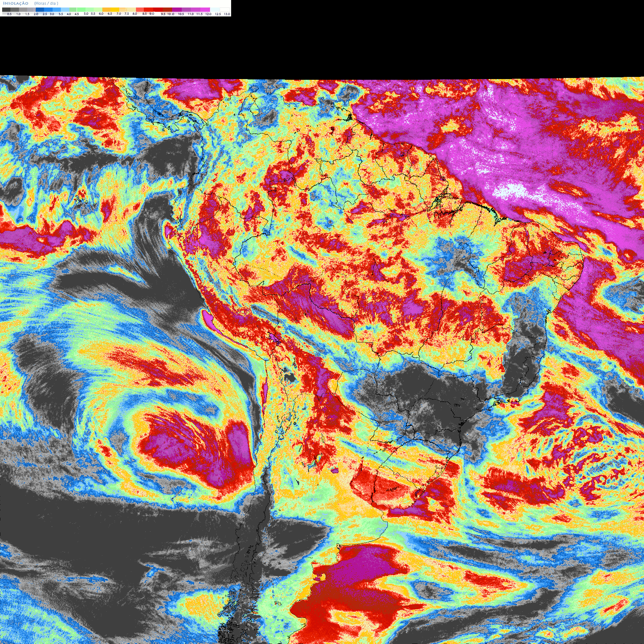644x644 pixels.
Task: Select the darkest gray legend swatch
Action: (6, 10)
